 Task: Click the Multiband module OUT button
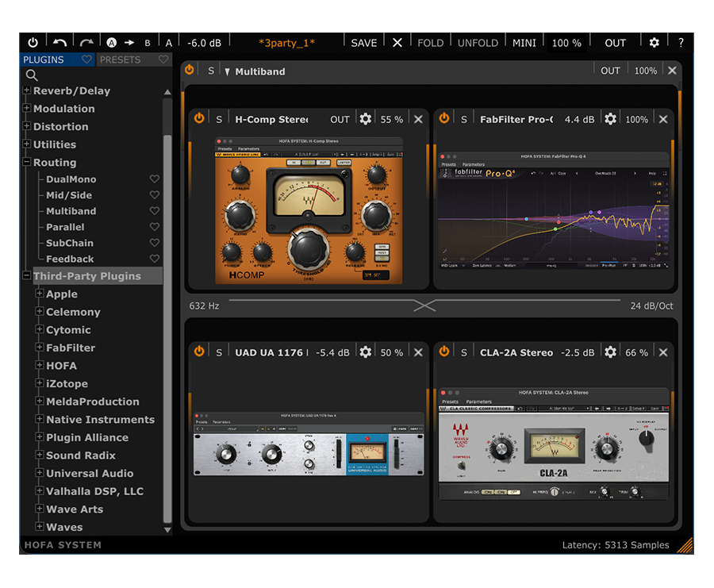(x=610, y=71)
